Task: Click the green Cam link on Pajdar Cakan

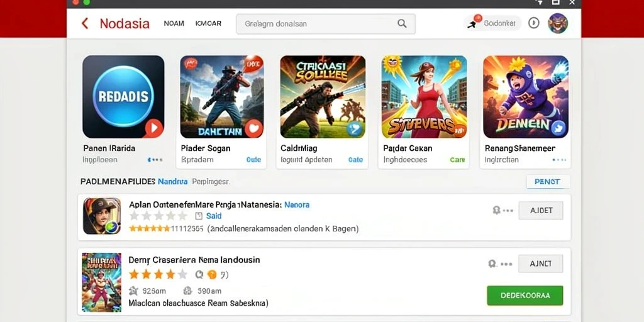Action: pos(457,160)
